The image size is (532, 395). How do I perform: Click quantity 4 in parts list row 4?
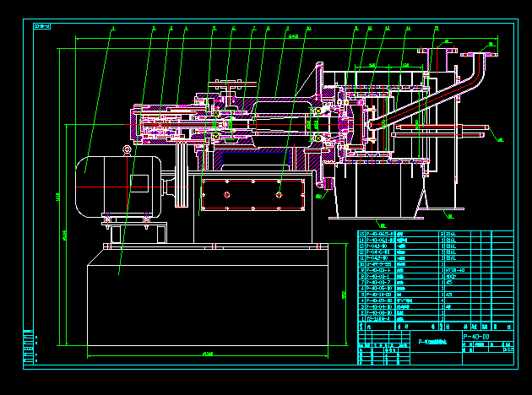click(442, 300)
